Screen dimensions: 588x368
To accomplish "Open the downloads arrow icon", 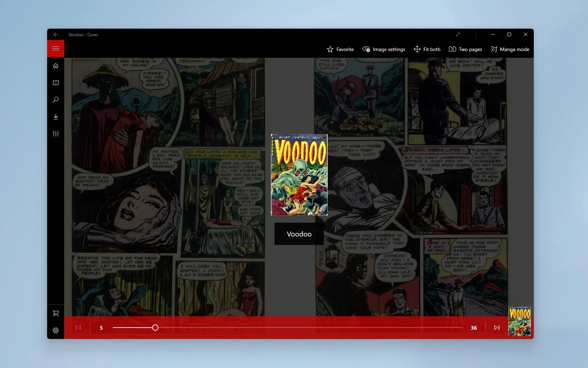I will (x=56, y=117).
